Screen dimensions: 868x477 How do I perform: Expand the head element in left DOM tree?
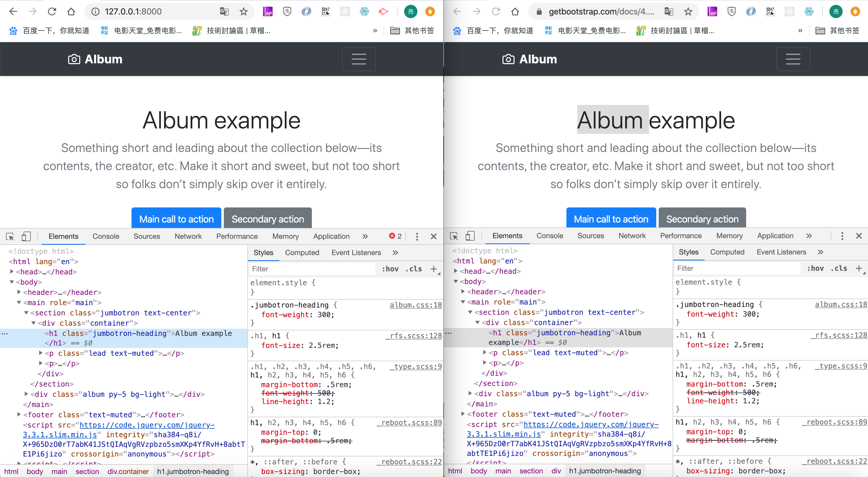coord(12,271)
